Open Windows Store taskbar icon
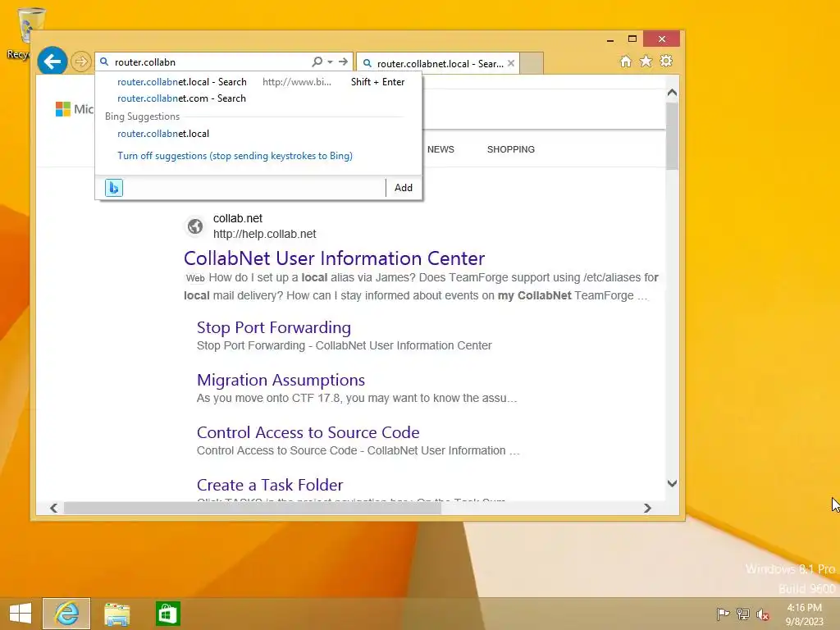840x630 pixels. click(167, 614)
